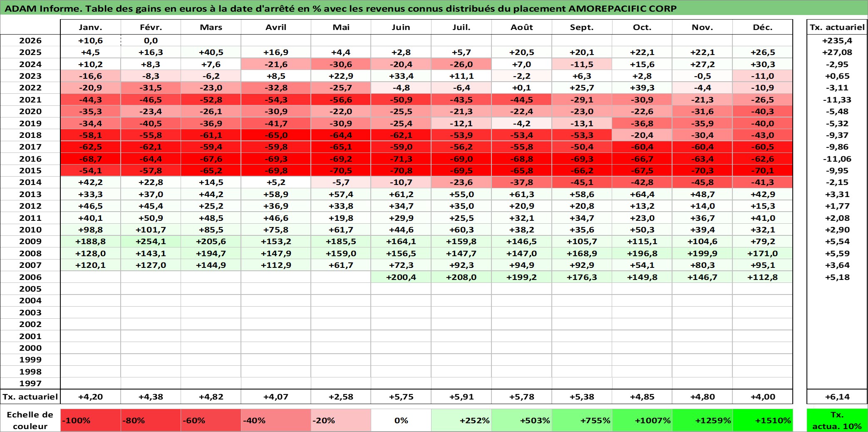Select the 2025 March value '+40,5'
The width and height of the screenshot is (868, 432).
[211, 52]
